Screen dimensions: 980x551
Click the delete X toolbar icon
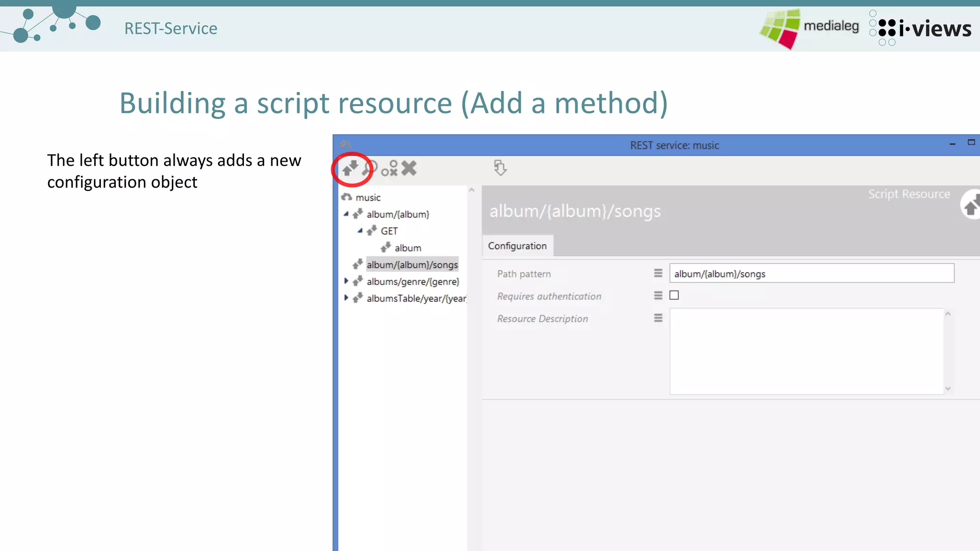pyautogui.click(x=409, y=168)
